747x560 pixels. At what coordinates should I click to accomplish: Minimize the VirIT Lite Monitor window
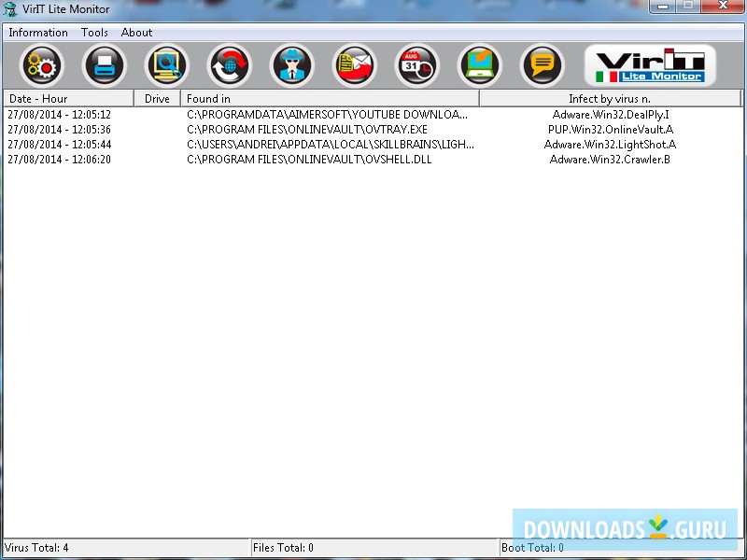click(662, 7)
